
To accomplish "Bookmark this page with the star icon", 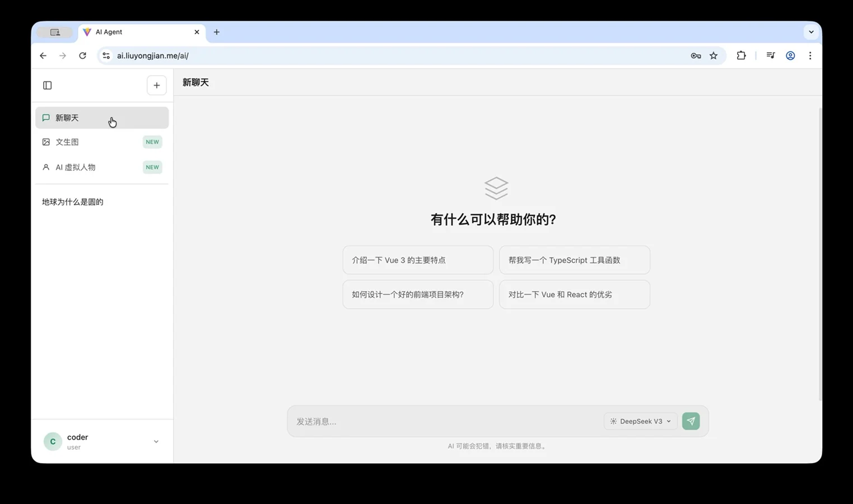I will [714, 55].
